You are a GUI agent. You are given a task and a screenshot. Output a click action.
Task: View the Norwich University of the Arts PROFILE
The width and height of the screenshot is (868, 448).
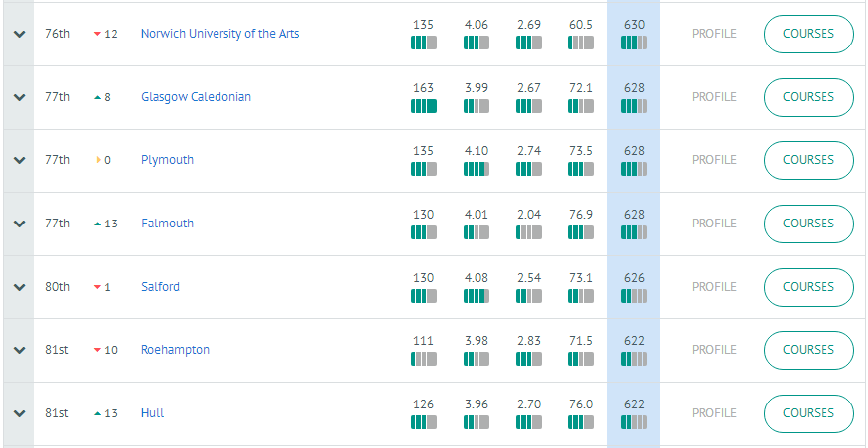click(714, 34)
